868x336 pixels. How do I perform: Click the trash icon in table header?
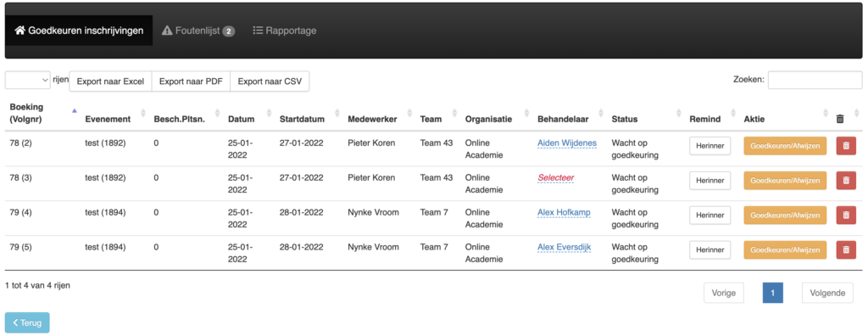[x=840, y=119]
